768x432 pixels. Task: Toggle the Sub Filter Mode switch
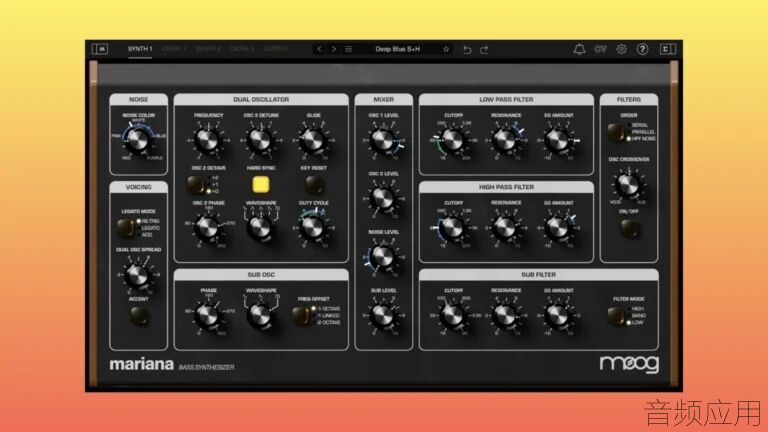pos(616,316)
